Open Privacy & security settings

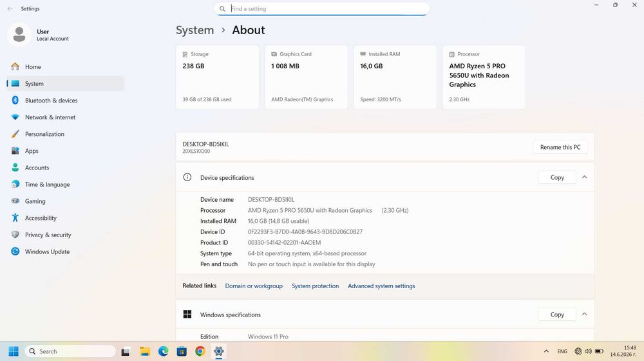tap(65, 235)
